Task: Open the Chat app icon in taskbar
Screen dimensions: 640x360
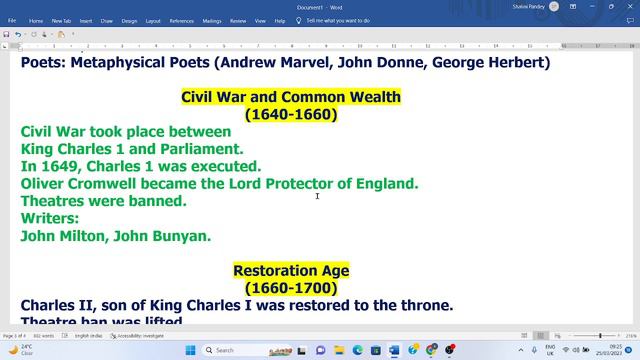Action: click(320, 350)
